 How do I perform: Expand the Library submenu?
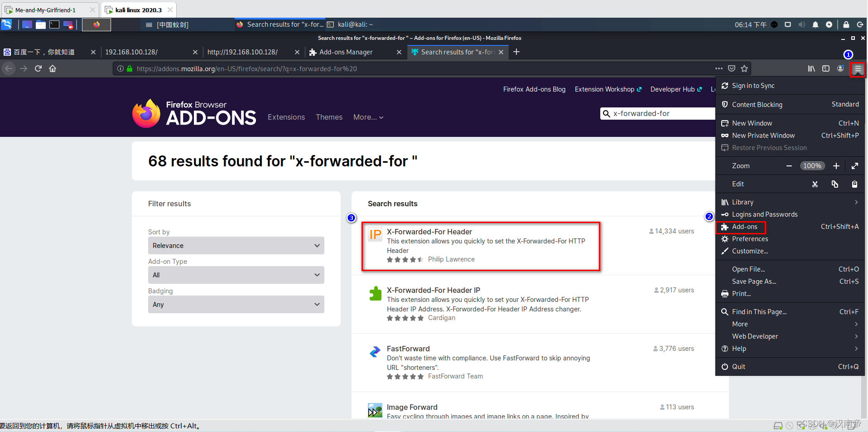[x=790, y=202]
